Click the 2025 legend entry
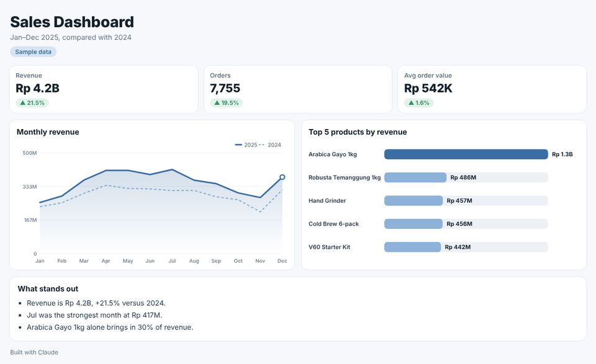 tap(246, 145)
